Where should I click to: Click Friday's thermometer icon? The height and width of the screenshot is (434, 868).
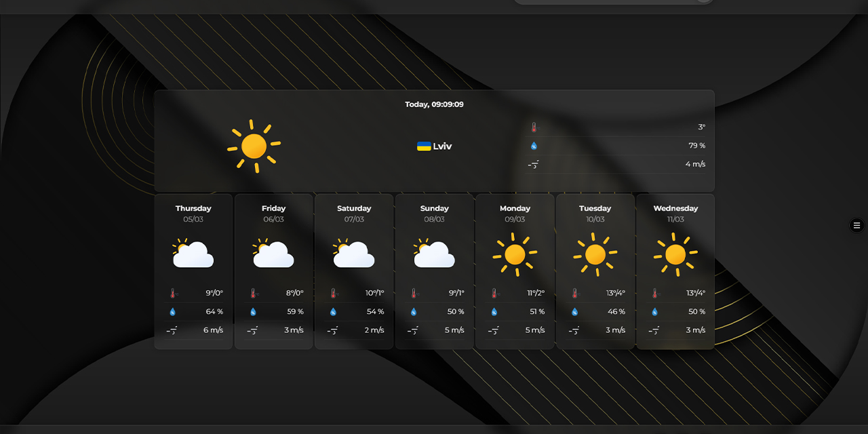[252, 293]
